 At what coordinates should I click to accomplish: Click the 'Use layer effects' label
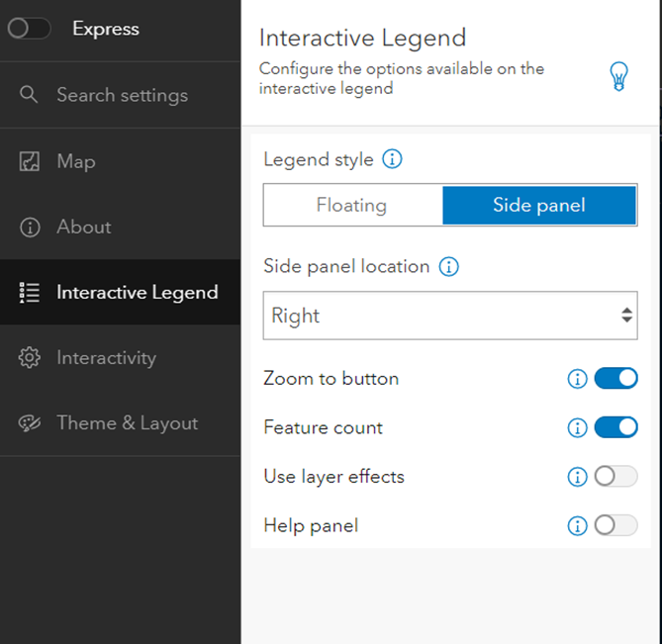click(333, 477)
